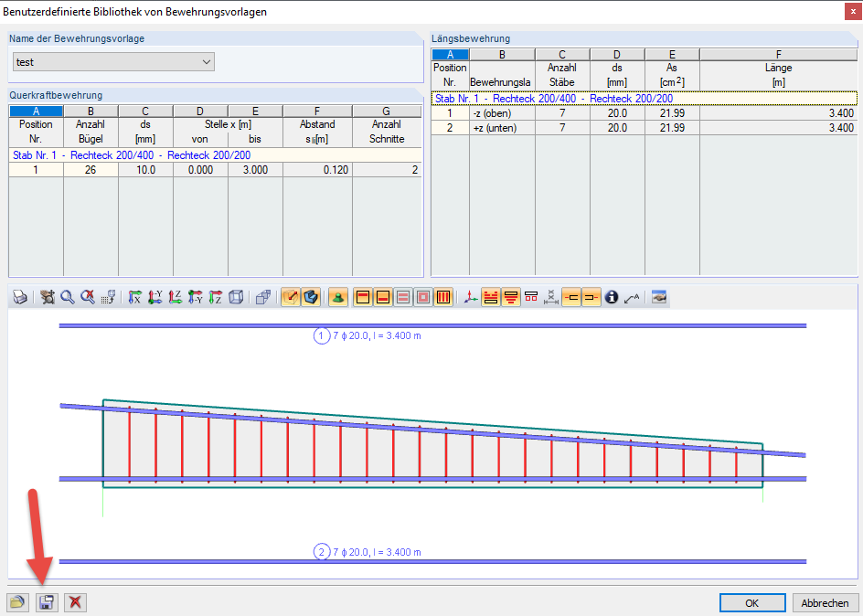Click the print graphic icon
Viewport: 863px width, 616px height.
(x=20, y=298)
